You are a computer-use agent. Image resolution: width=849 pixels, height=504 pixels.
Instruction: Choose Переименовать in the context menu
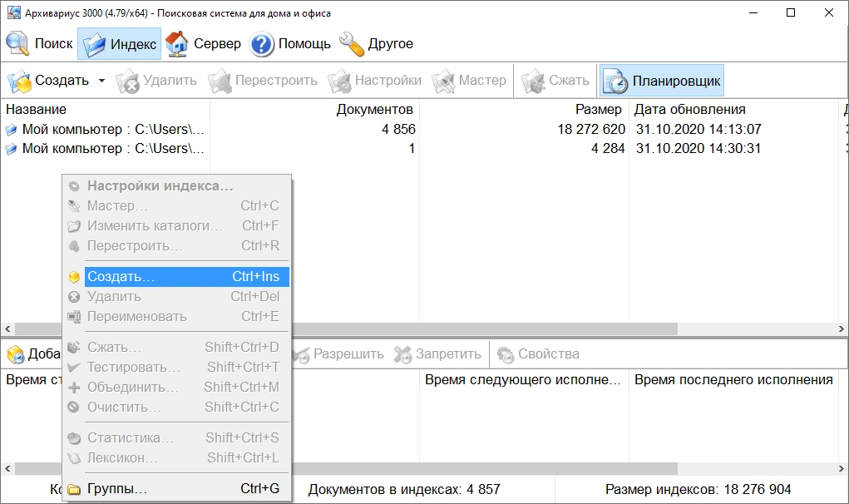[x=176, y=317]
